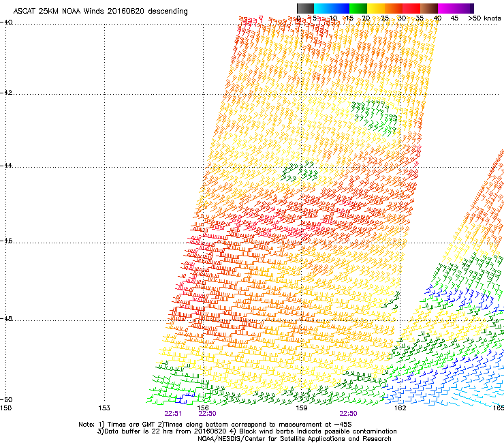504x443 pixels.
Task: Click the '>50 knots' legend label
Action: point(484,18)
